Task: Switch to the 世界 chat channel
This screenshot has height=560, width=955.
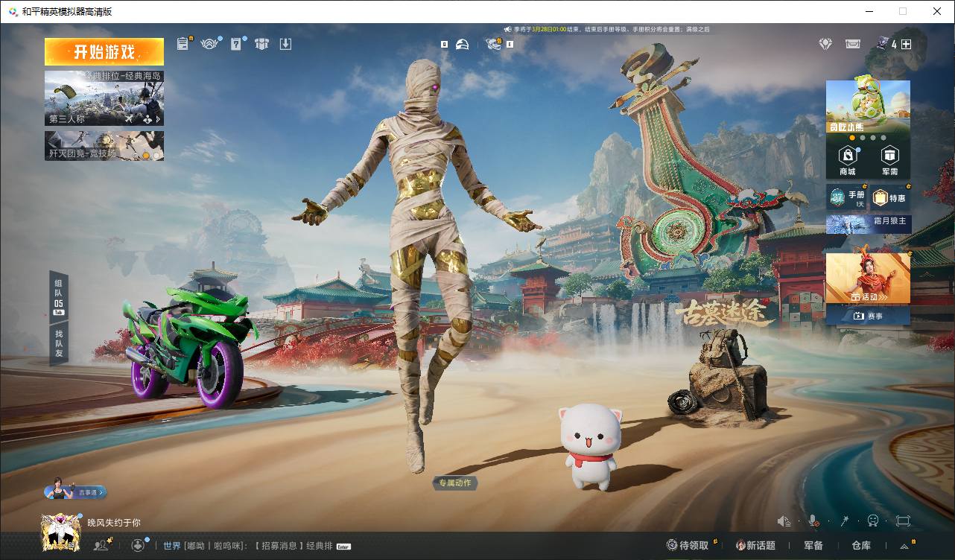Action: click(172, 546)
